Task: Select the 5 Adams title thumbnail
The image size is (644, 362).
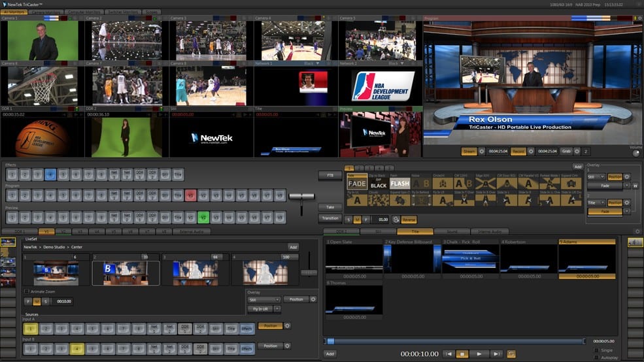Action: point(587,259)
